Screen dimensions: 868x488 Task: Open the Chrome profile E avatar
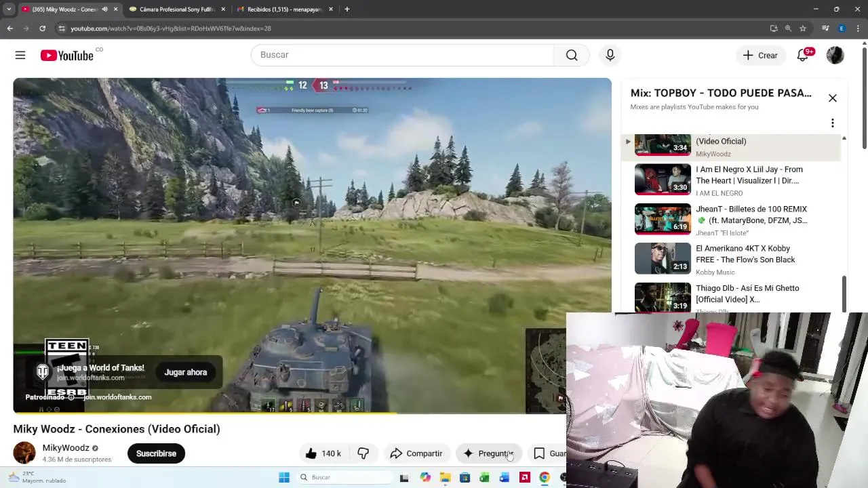pos(842,28)
